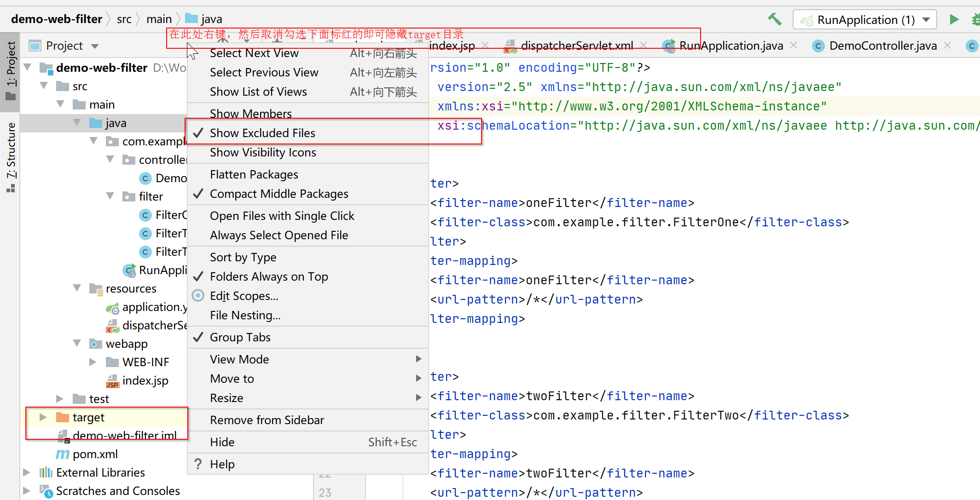Screen dimensions: 980x500
Task: Toggle Compact Middle Packages off
Action: coord(278,194)
